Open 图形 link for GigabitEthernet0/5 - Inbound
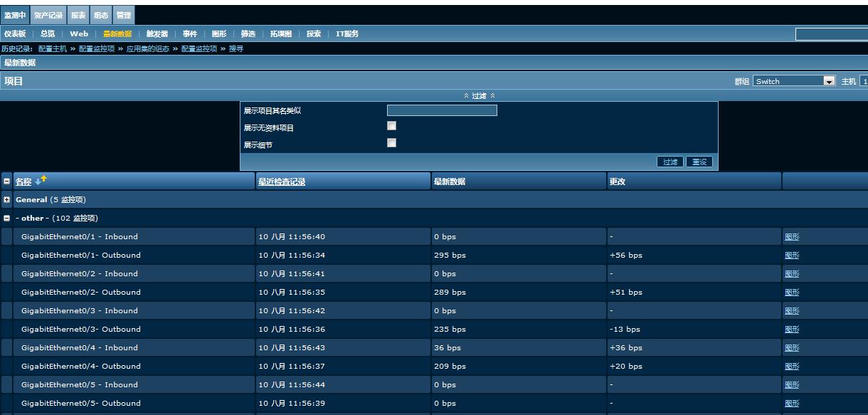This screenshot has height=415, width=868. tap(792, 385)
